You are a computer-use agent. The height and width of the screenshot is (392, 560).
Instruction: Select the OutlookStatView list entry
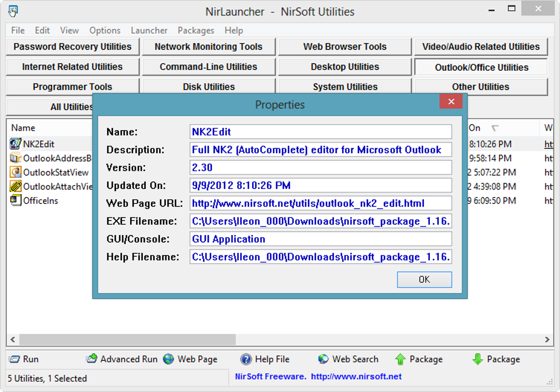click(x=55, y=172)
